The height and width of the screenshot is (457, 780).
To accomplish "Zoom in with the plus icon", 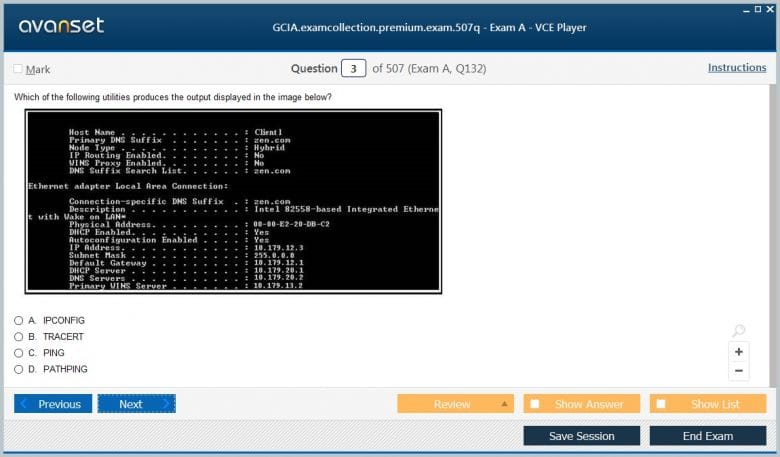I will click(x=739, y=352).
